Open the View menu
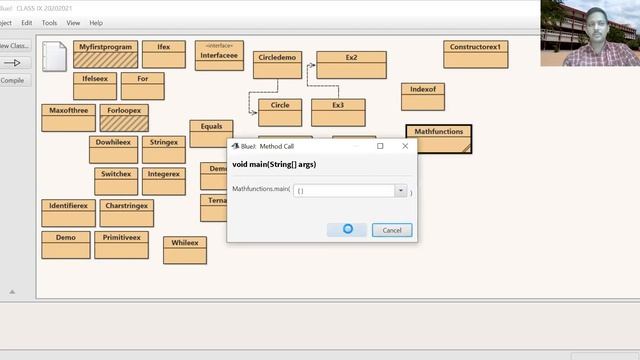Screen dimensions: 640x360 coord(73,23)
